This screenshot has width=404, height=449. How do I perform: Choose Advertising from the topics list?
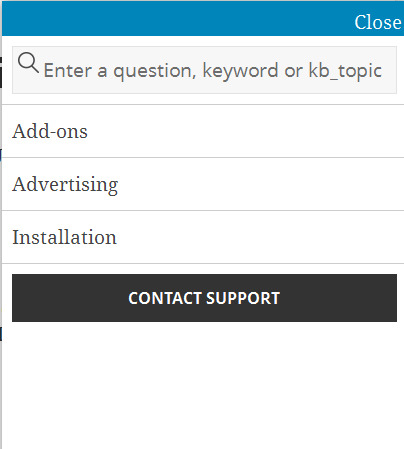point(65,184)
